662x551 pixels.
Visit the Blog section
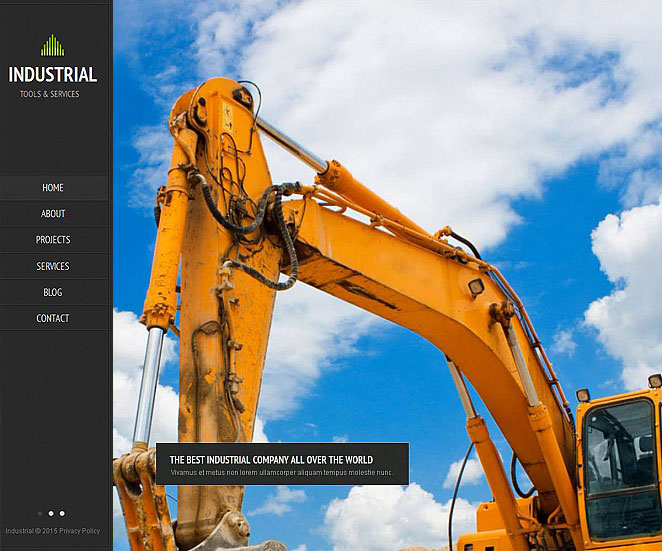coord(53,293)
